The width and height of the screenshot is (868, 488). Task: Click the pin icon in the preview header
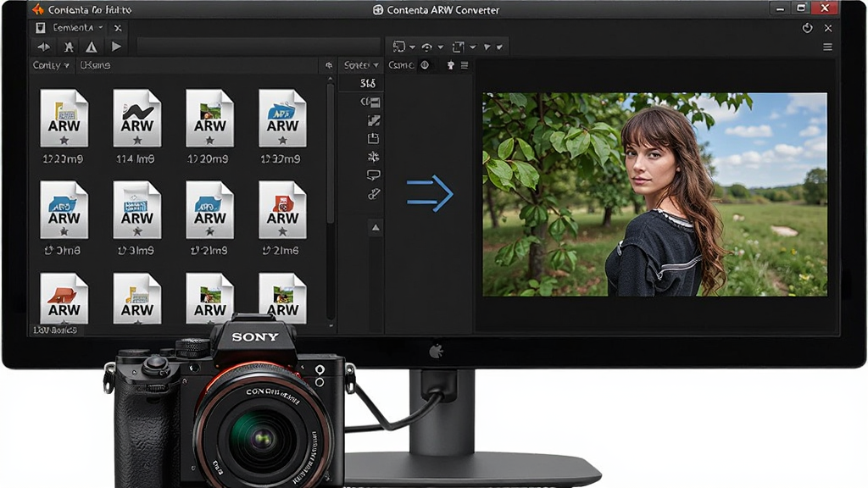pyautogui.click(x=451, y=65)
